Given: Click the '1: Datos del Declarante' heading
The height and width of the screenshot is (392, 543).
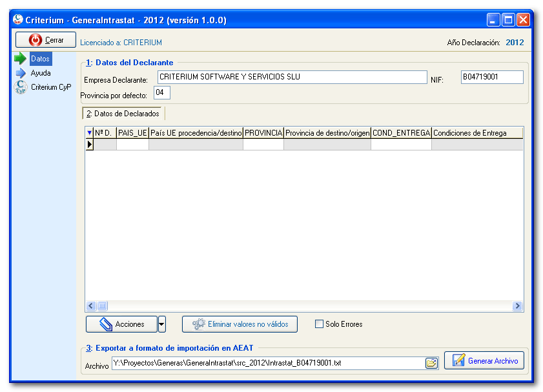Looking at the screenshot, I should [x=130, y=63].
